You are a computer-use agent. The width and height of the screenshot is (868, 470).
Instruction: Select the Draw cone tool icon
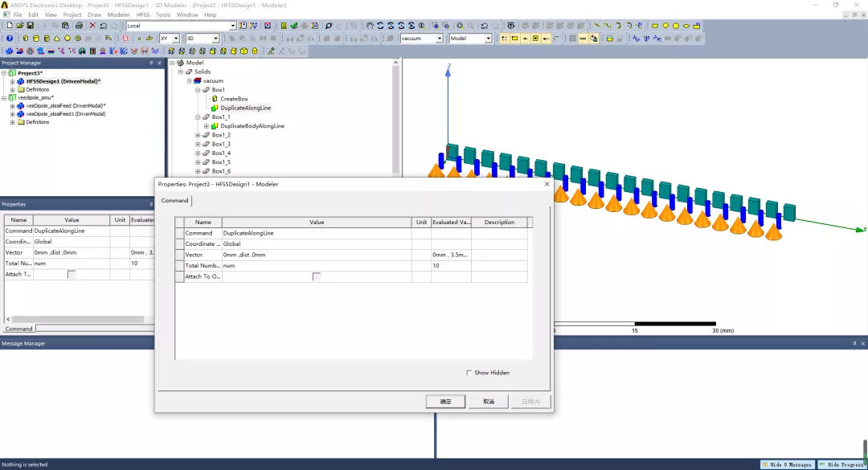coord(56,39)
